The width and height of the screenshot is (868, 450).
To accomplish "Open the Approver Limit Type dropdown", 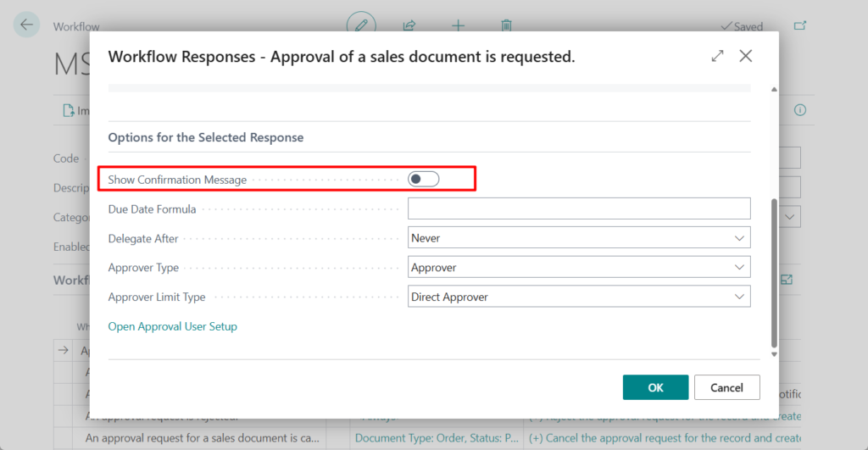I will pos(579,297).
